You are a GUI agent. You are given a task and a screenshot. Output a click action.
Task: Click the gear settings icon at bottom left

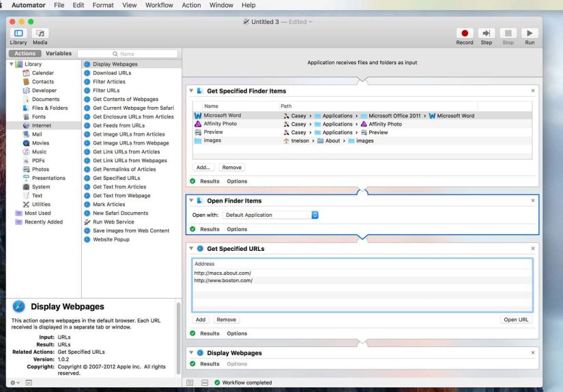pyautogui.click(x=15, y=382)
